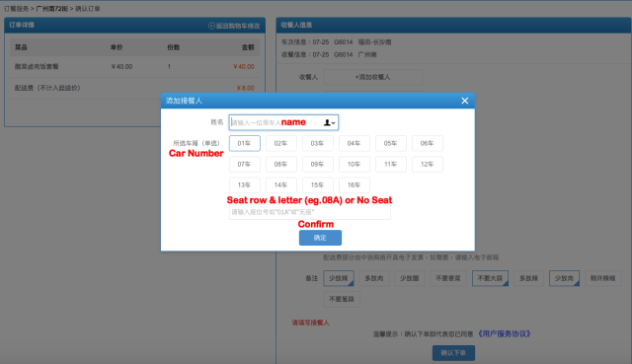Open the passenger picker icon in the name field
The image size is (632, 364).
[x=329, y=122]
